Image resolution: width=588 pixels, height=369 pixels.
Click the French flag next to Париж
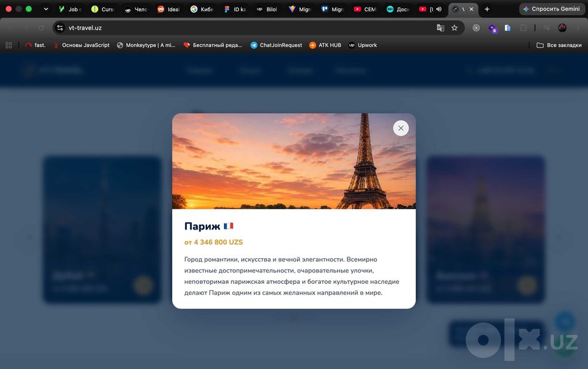(x=228, y=226)
